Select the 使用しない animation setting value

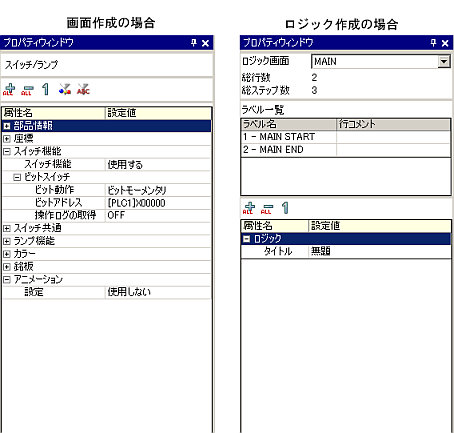158,292
